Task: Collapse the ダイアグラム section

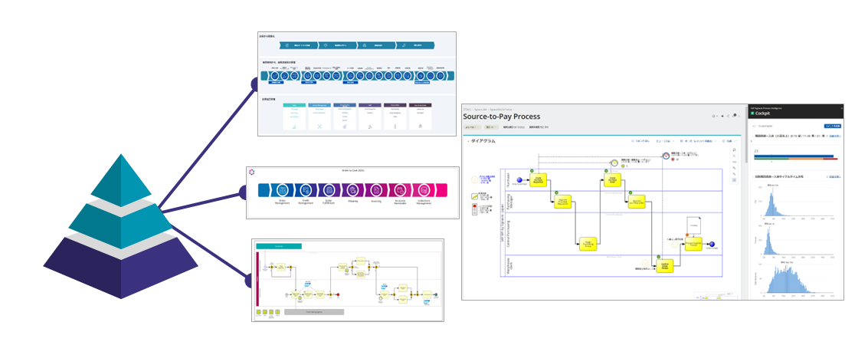Action: click(x=468, y=142)
